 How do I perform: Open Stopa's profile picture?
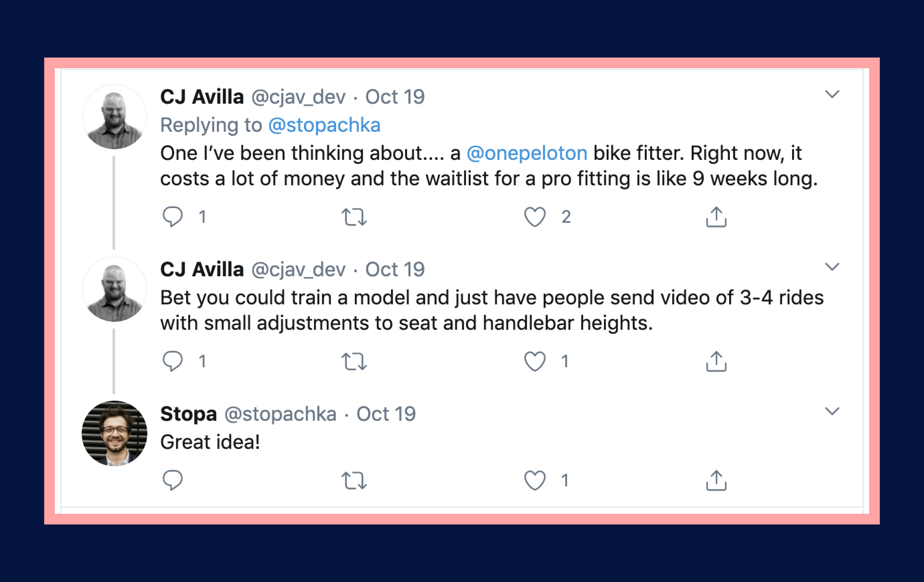(x=114, y=433)
